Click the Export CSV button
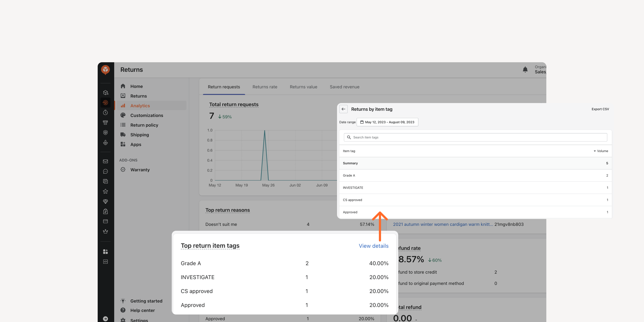This screenshot has width=644, height=322. coord(600,109)
